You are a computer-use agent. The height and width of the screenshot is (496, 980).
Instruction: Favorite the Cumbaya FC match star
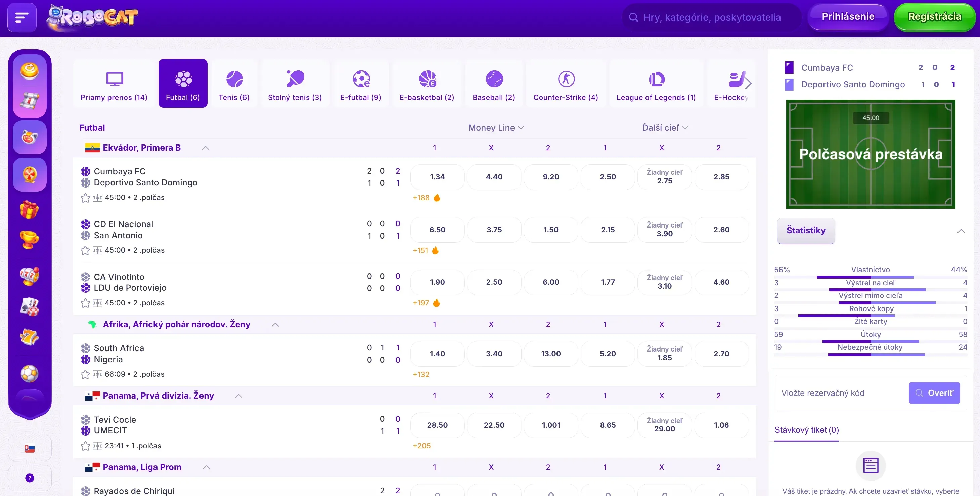85,198
